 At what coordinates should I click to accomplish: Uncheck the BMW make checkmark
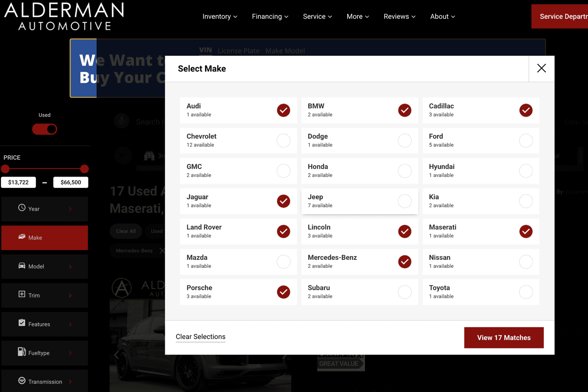tap(405, 110)
